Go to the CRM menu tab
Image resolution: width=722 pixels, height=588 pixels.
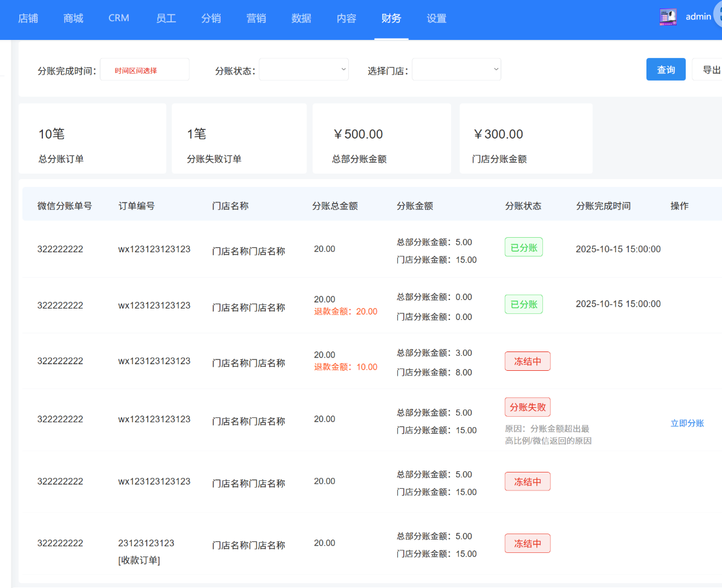point(119,18)
